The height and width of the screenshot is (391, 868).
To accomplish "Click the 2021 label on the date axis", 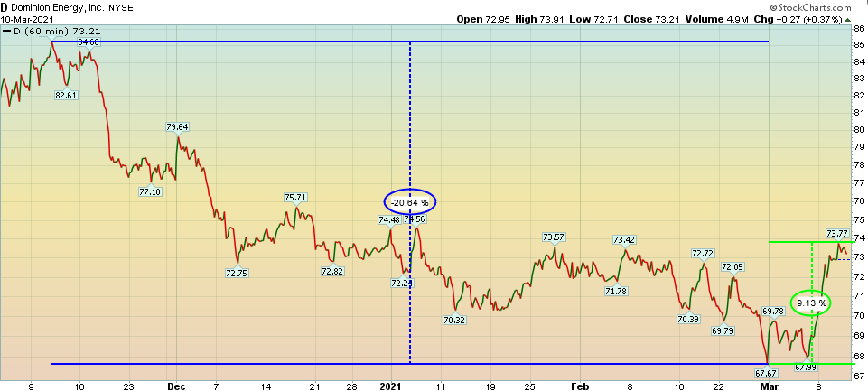I will coord(391,386).
